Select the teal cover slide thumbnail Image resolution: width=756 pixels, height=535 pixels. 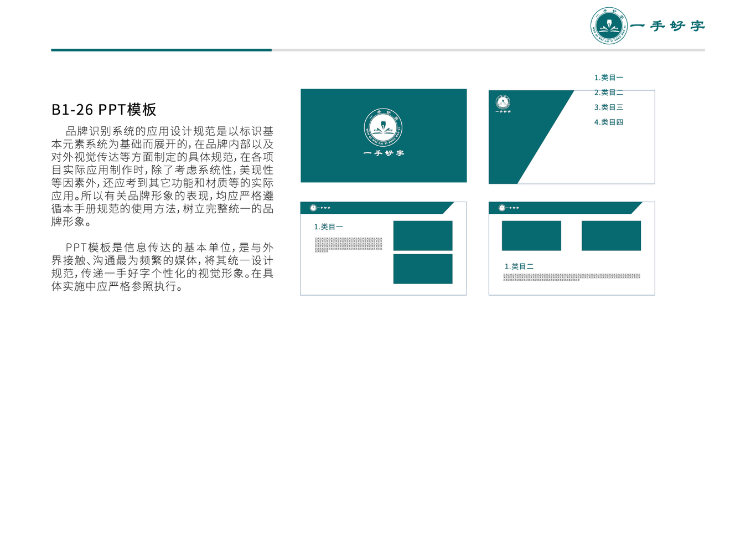coord(384,136)
